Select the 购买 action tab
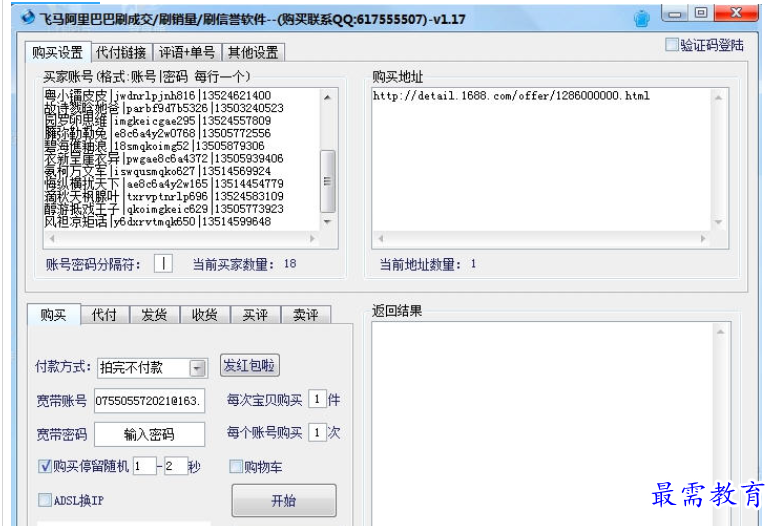 coord(53,315)
